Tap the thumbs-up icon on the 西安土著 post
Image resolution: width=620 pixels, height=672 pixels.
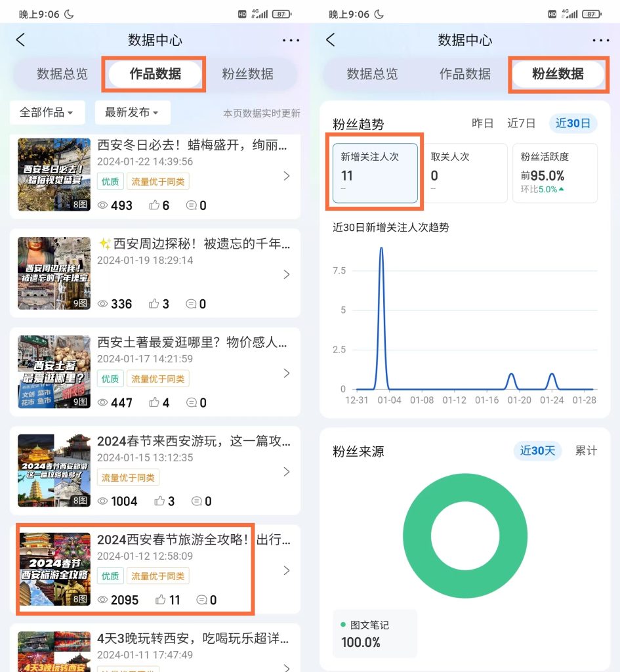154,402
